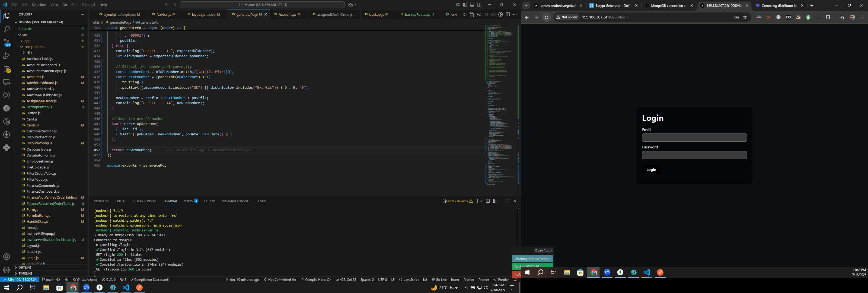The height and width of the screenshot is (293, 868).
Task: Click the Chrome address bar URL
Action: tap(605, 17)
